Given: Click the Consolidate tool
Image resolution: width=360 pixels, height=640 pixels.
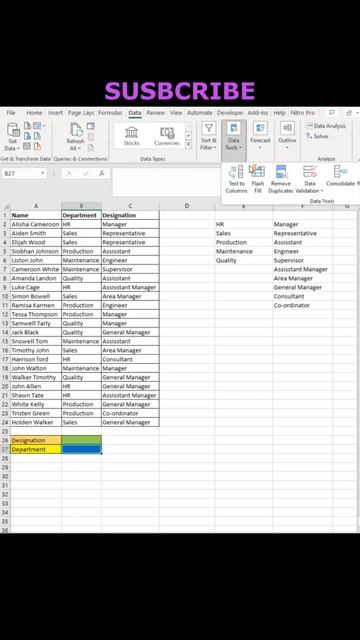Looking at the screenshot, I should point(340,176).
